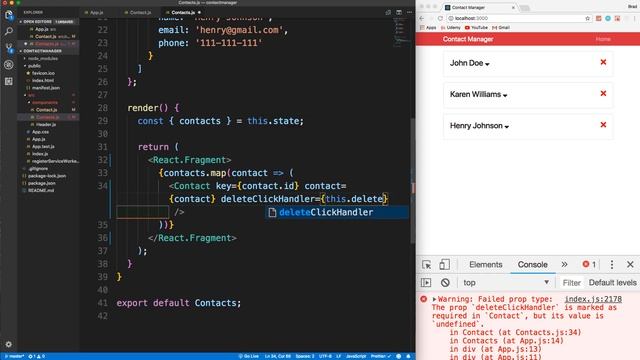
Task: Open the Debug view in the activity bar
Action: [x=9, y=64]
